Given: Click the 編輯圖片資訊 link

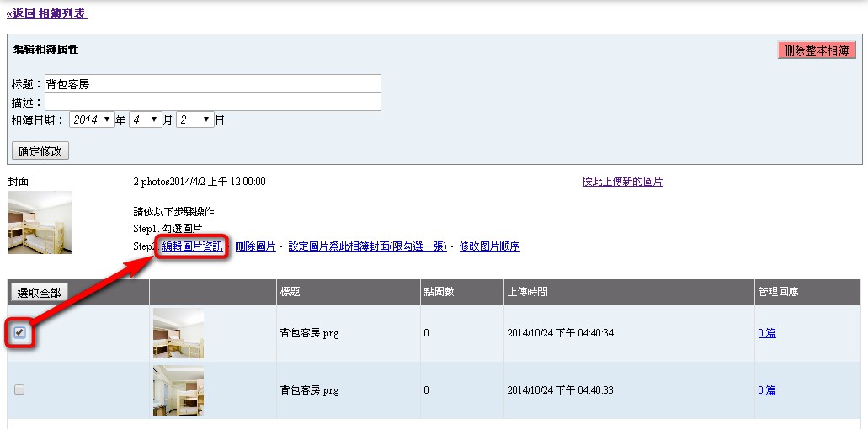Looking at the screenshot, I should (x=193, y=246).
